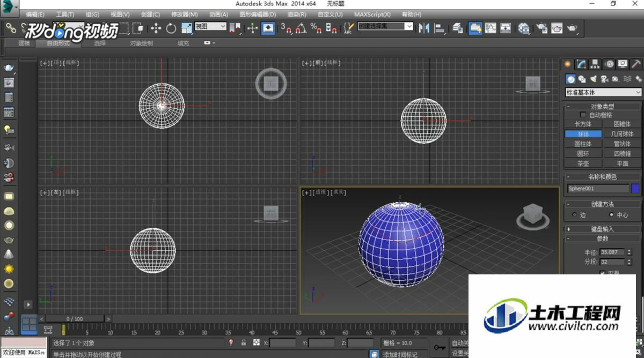Switch to the Modify panel tab
The height and width of the screenshot is (358, 644).
click(582, 64)
